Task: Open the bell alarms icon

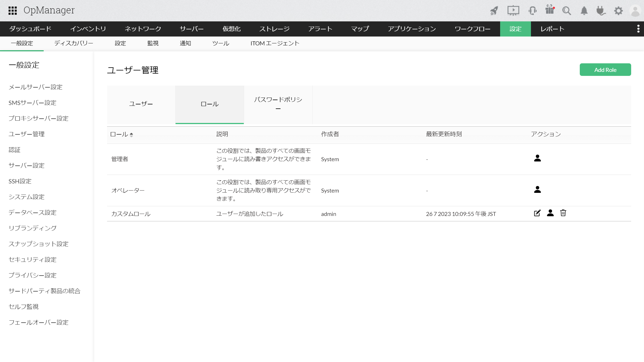Action: [x=584, y=11]
